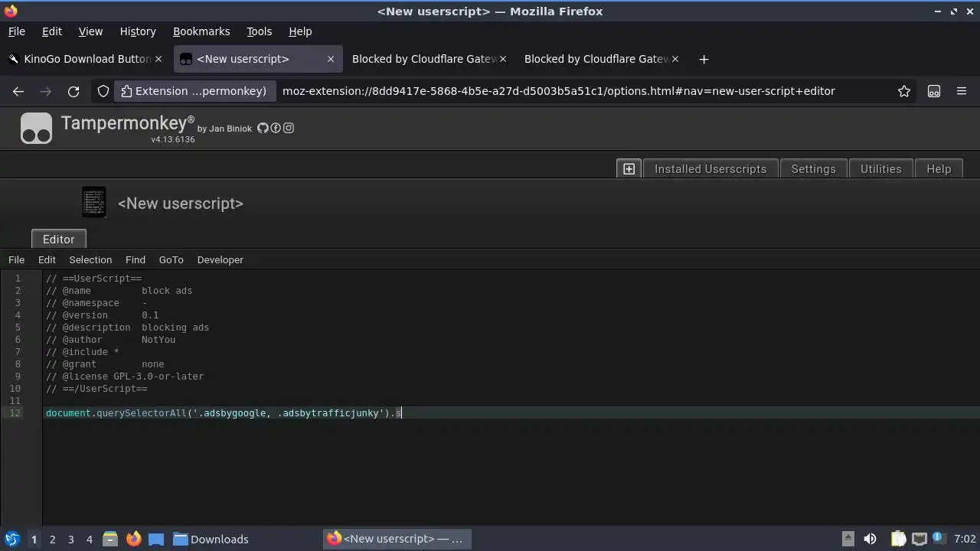The height and width of the screenshot is (551, 980).
Task: Open the Developer menu
Action: tap(220, 259)
